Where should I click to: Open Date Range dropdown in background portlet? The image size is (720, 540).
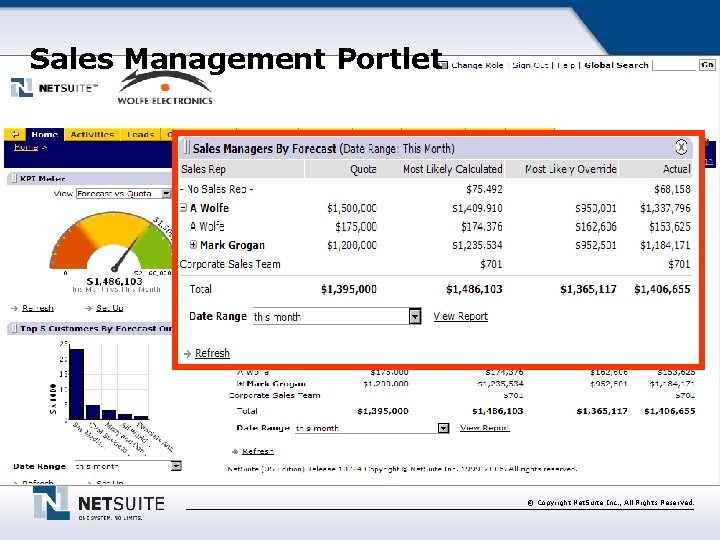click(x=443, y=428)
